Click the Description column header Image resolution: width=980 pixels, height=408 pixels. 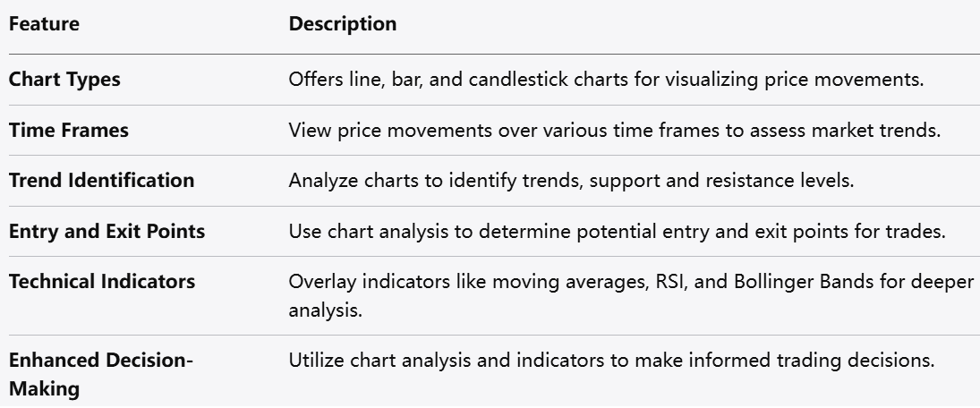coord(342,25)
